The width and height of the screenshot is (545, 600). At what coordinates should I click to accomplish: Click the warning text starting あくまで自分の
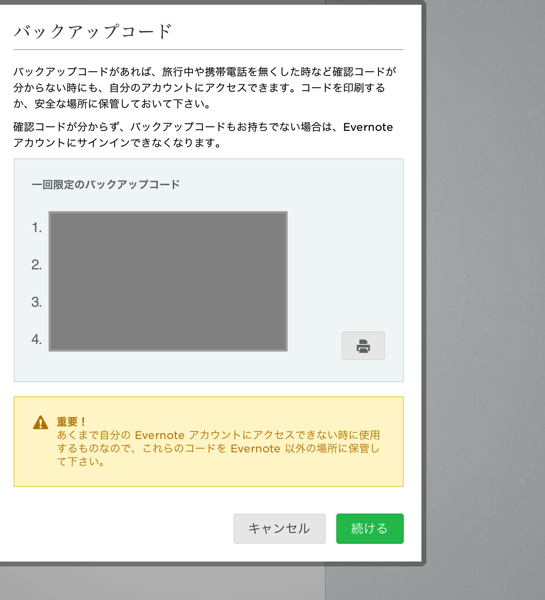218,448
